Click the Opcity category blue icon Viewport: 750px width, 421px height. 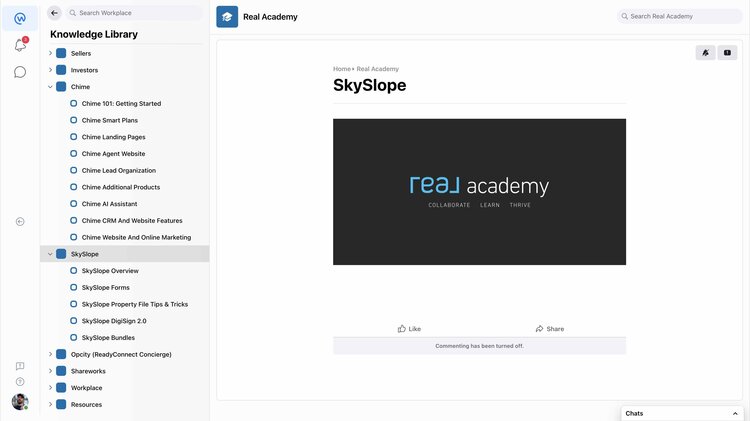61,355
